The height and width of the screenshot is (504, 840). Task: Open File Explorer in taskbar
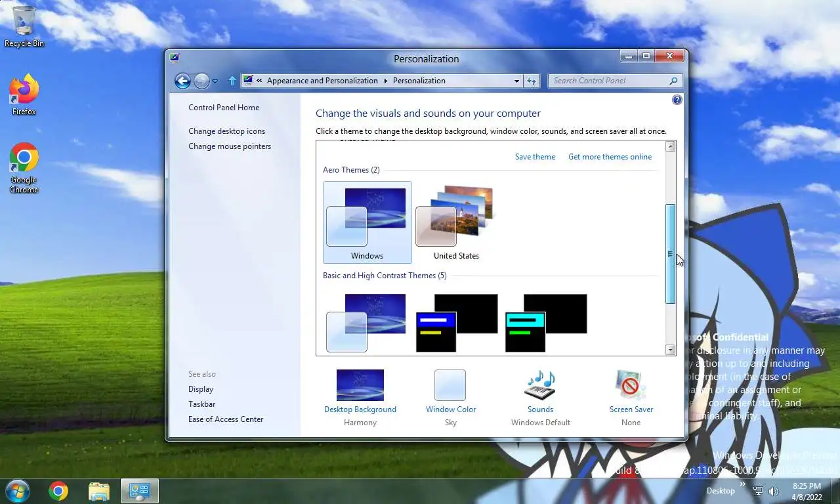(x=99, y=491)
